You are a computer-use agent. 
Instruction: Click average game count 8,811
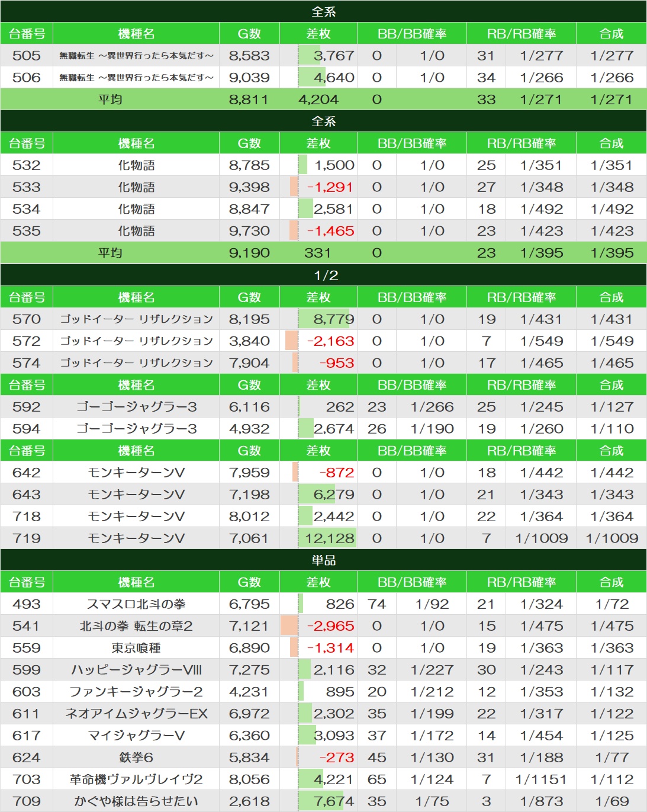(249, 100)
